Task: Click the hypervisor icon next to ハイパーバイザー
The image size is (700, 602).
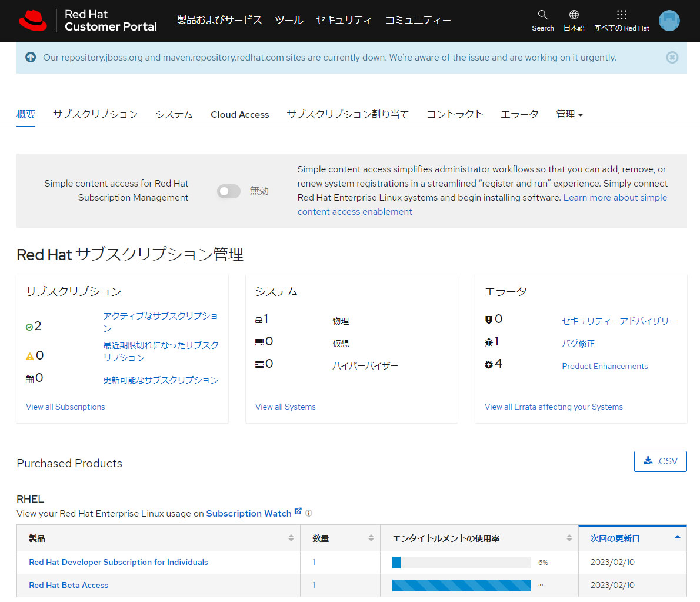Action: pos(259,364)
